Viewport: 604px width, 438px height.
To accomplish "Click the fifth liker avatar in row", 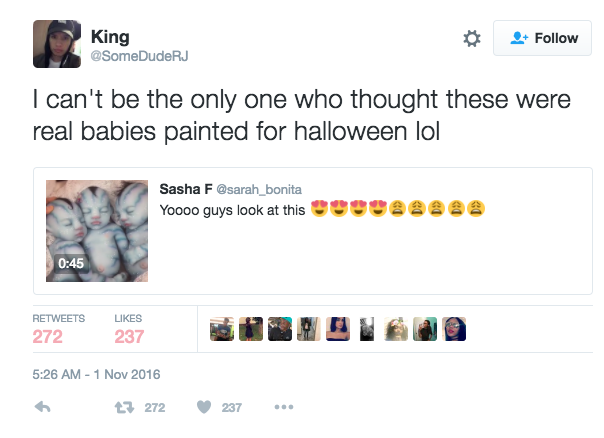I will [337, 329].
